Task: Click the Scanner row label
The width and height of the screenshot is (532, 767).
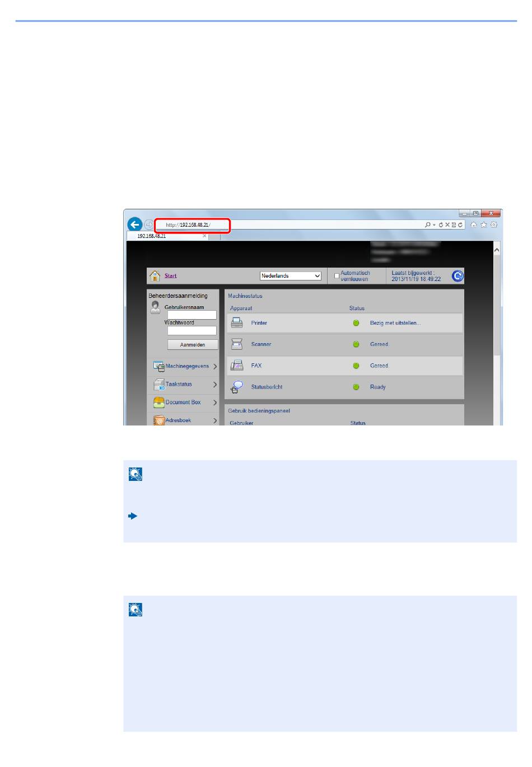Action: coord(262,344)
